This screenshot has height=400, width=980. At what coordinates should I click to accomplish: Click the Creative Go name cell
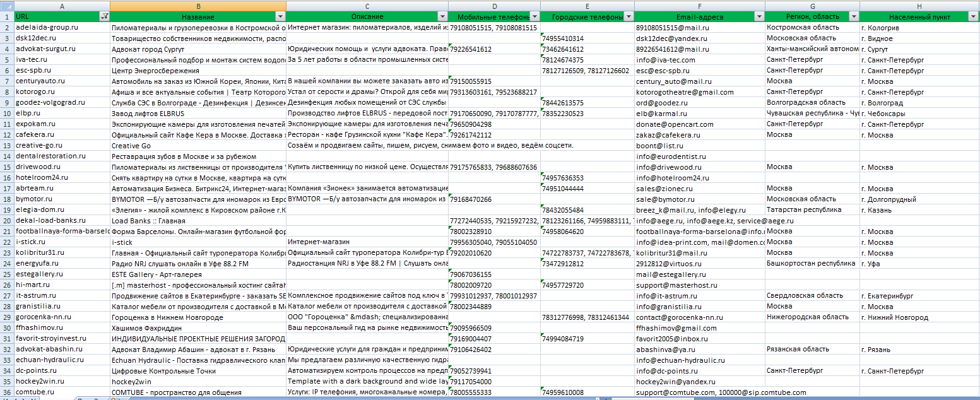click(x=198, y=146)
